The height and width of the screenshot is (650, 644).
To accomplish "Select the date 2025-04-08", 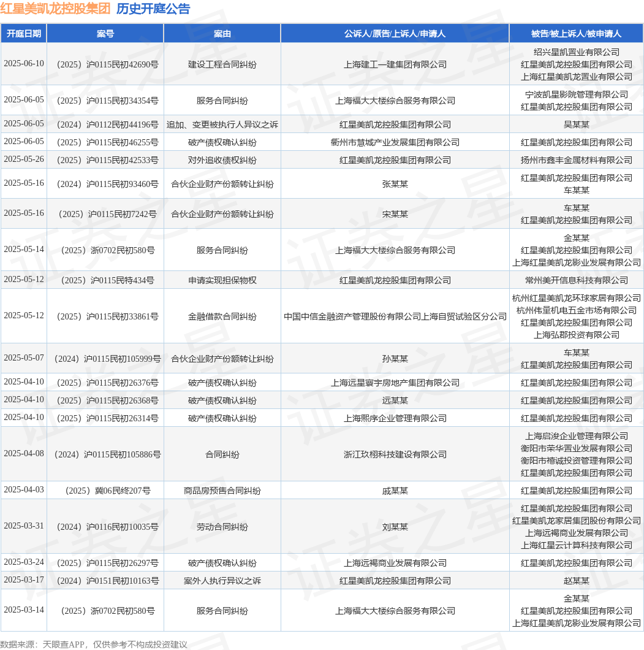I will [24, 454].
